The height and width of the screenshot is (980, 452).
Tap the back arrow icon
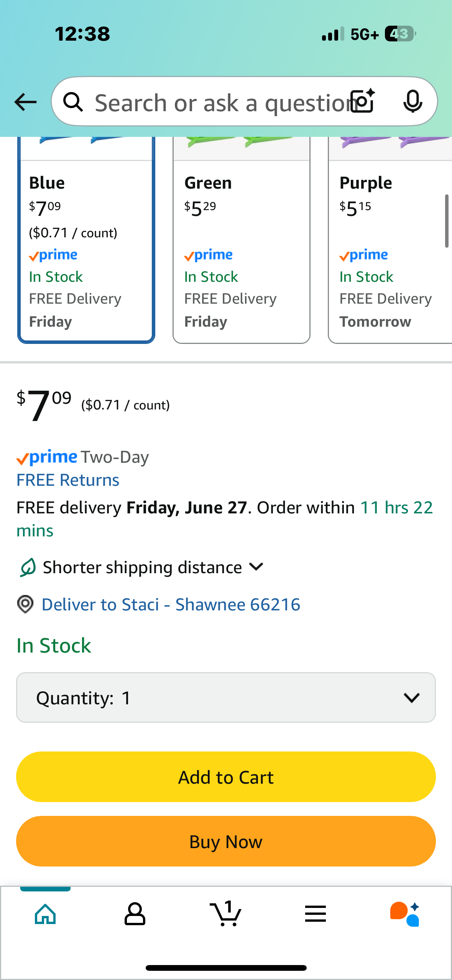(25, 102)
